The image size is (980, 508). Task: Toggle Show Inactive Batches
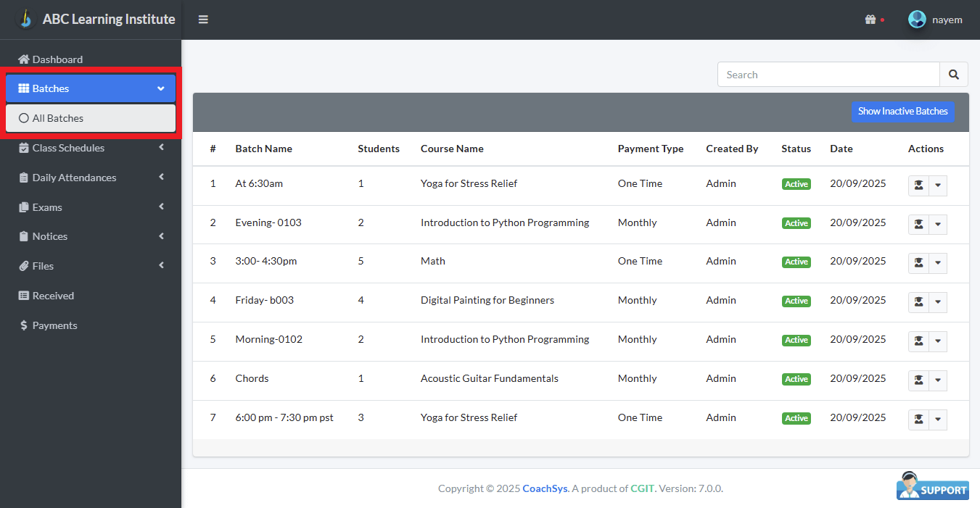(x=902, y=112)
